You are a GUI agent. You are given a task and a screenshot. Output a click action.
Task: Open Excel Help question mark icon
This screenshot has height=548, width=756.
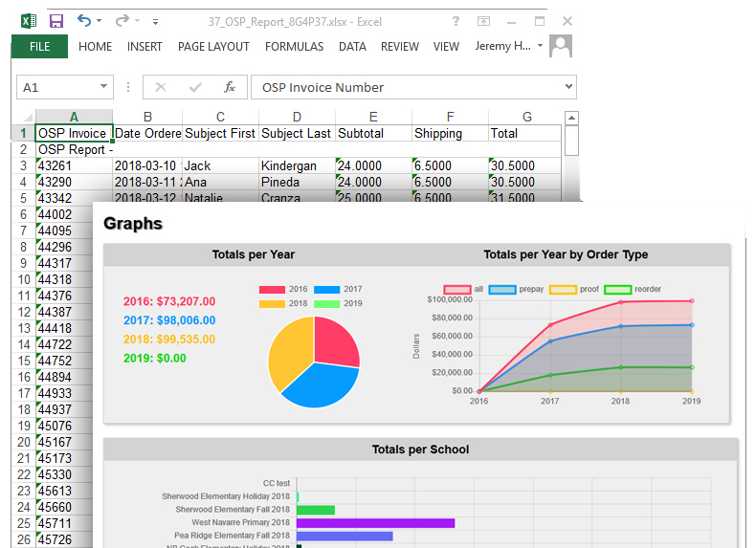click(455, 20)
